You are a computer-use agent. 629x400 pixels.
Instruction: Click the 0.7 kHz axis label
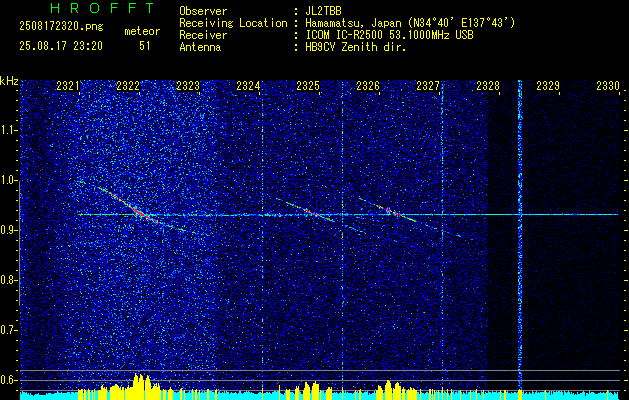click(x=8, y=330)
